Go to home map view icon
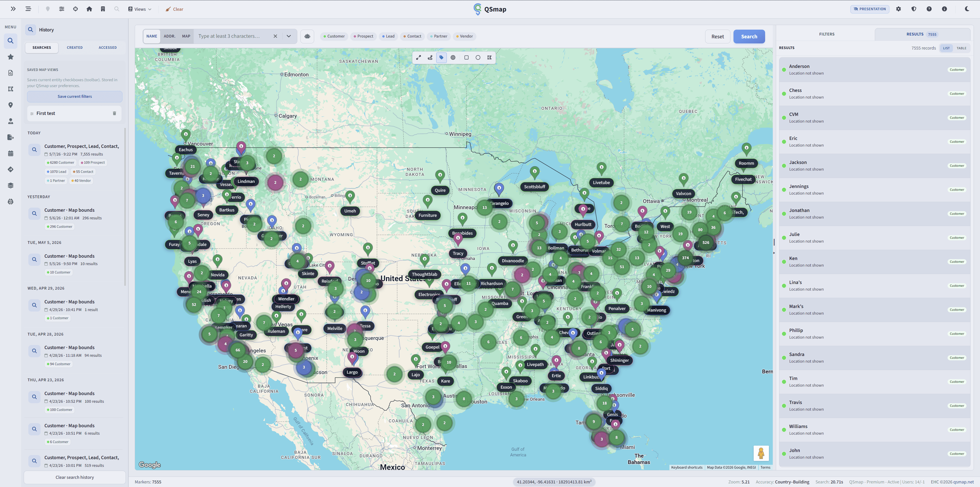The image size is (980, 487). [89, 9]
